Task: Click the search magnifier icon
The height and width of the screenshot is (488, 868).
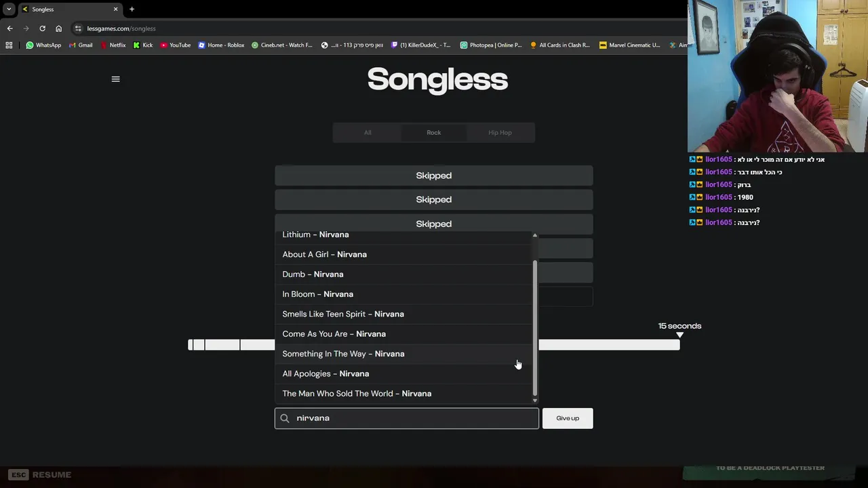Action: [x=285, y=418]
